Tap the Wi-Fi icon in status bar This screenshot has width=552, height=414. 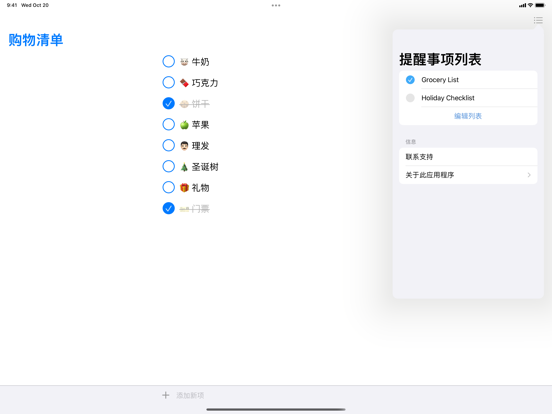pos(530,5)
